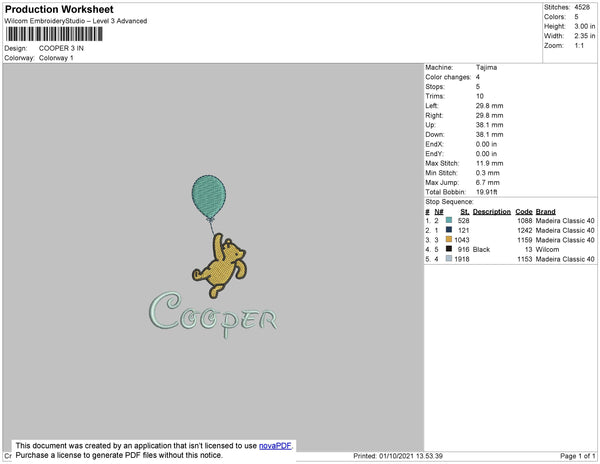Viewport: 600px width, 464px height.
Task: Click the bear figure in the design preview
Action: tap(220, 266)
